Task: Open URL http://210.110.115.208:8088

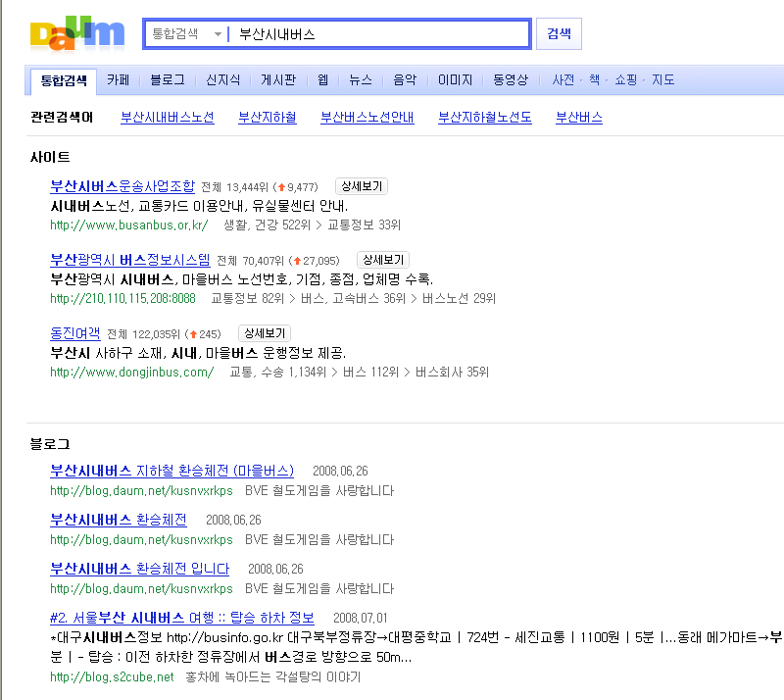Action: (x=122, y=299)
